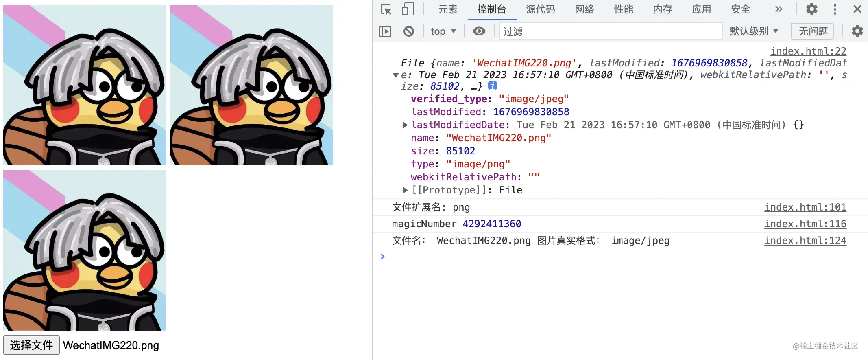Expand the lastModifiedDate property
This screenshot has height=360, width=868.
(405, 125)
